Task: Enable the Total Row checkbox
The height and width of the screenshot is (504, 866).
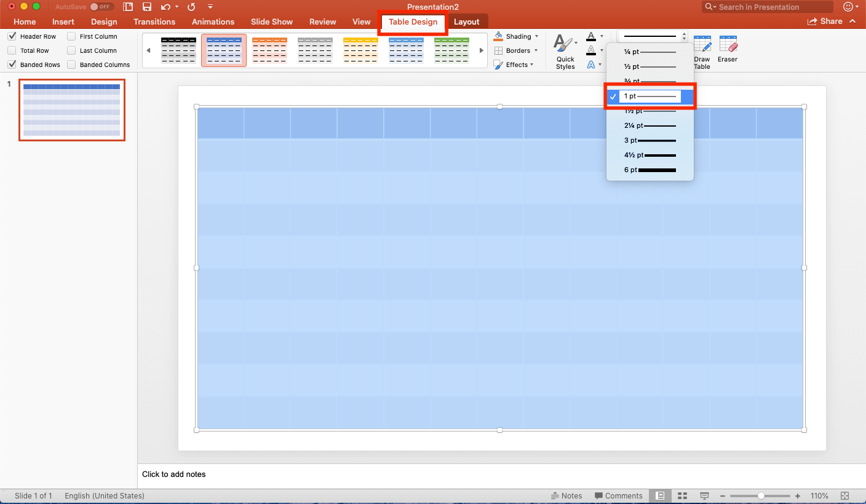Action: coord(10,50)
